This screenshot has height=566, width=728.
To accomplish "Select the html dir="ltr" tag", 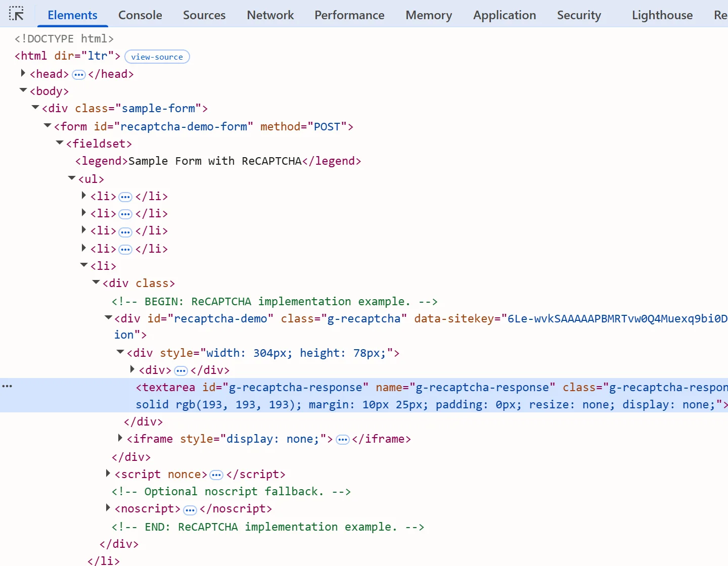I will tap(67, 56).
